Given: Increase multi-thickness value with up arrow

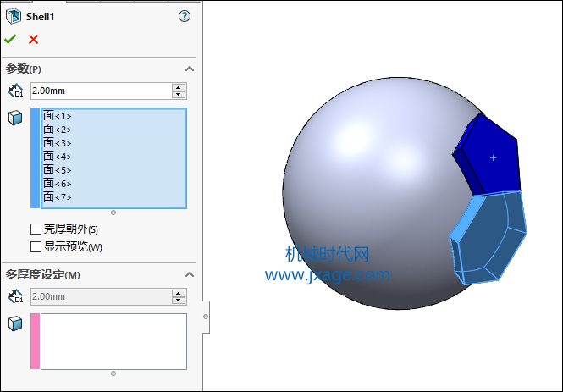Looking at the screenshot, I should [179, 293].
